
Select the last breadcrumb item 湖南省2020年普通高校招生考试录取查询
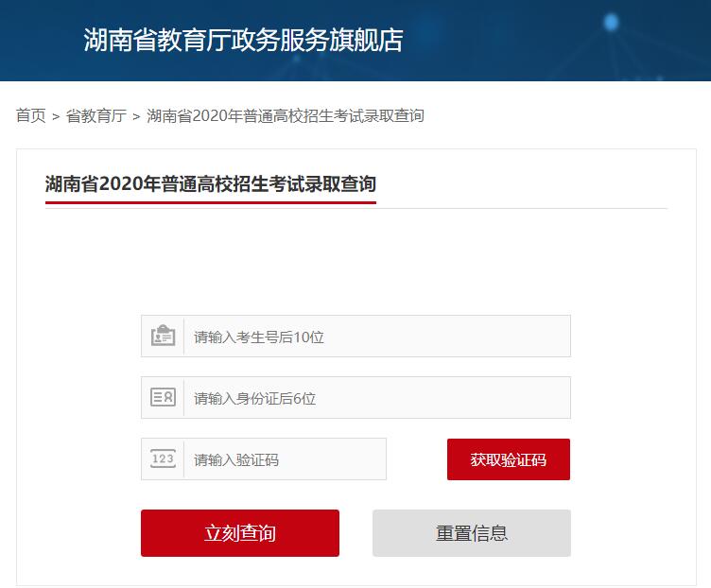pyautogui.click(x=286, y=115)
